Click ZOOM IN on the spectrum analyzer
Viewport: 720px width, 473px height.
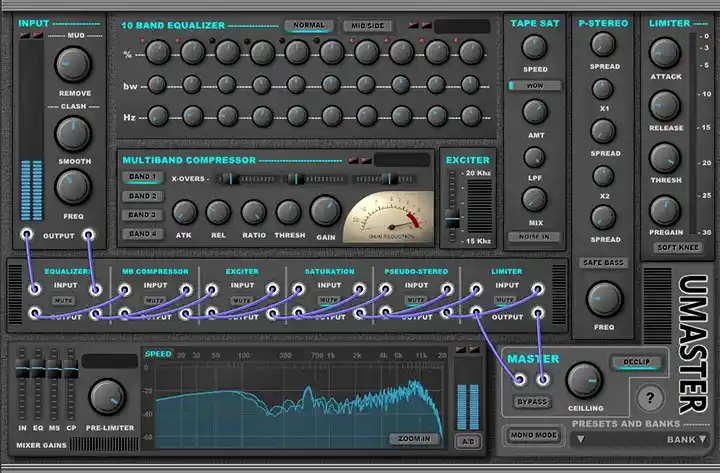(x=414, y=439)
